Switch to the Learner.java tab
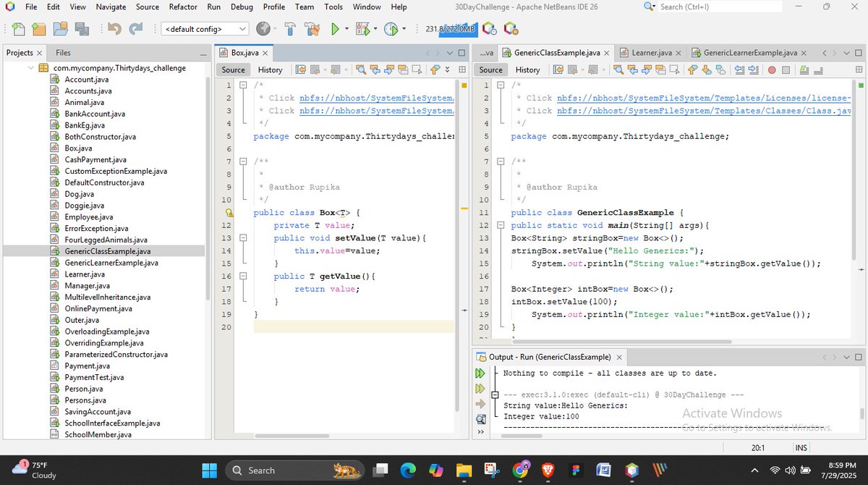 [x=651, y=53]
